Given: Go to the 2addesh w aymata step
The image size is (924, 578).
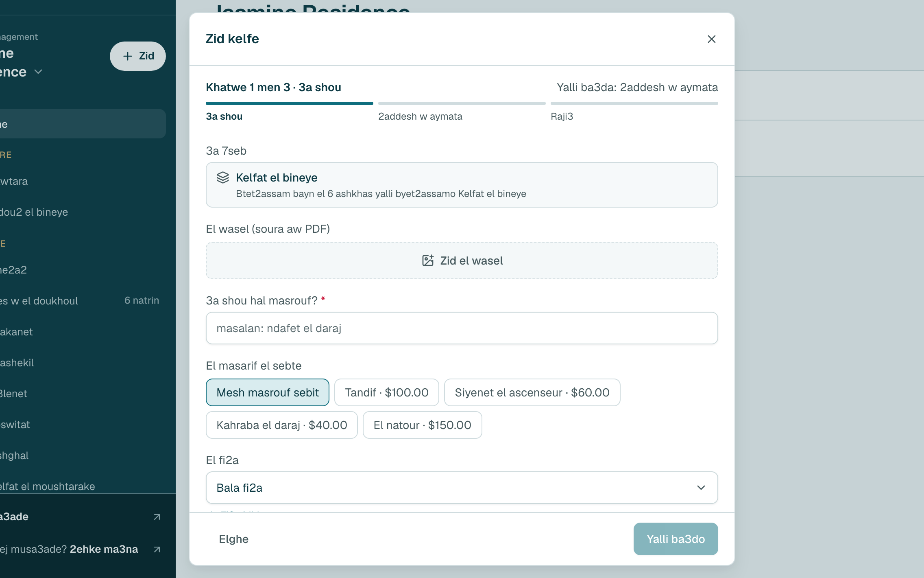Looking at the screenshot, I should pos(420,116).
